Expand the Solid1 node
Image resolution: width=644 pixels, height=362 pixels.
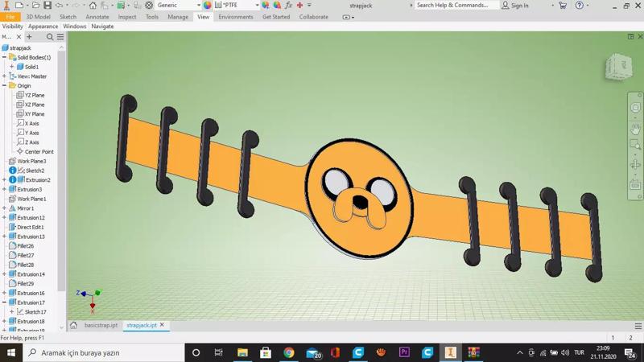pos(12,67)
